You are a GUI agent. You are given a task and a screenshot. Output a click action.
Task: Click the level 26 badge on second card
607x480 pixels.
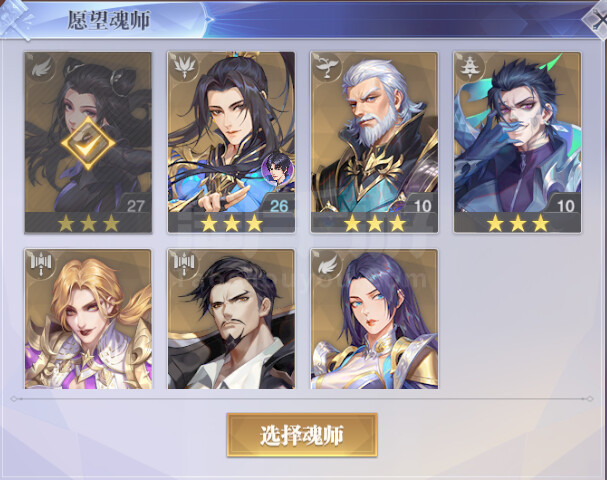[x=278, y=205]
